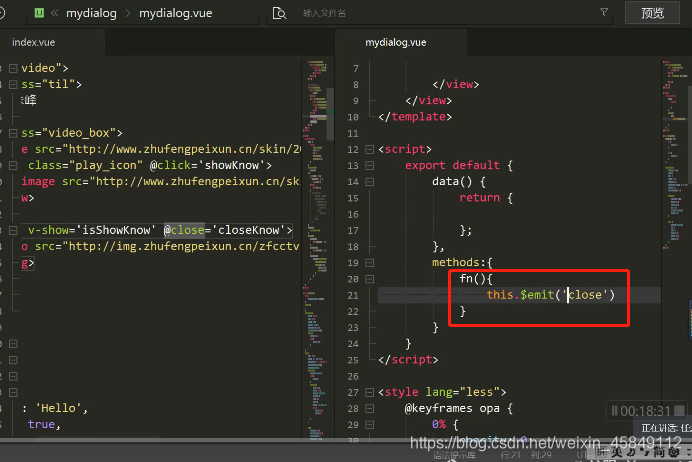Collapse the video"> tag in index.vue
The width and height of the screenshot is (692, 462).
point(13,68)
